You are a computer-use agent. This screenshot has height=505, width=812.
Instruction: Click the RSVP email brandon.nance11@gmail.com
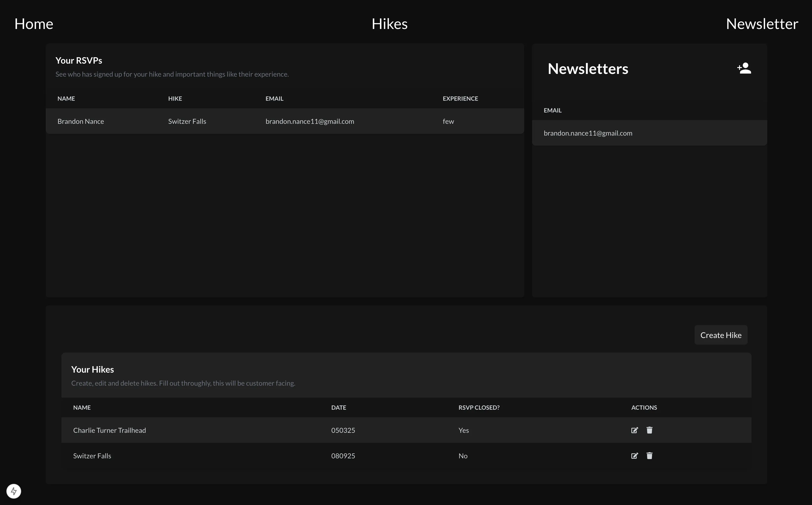(x=309, y=121)
